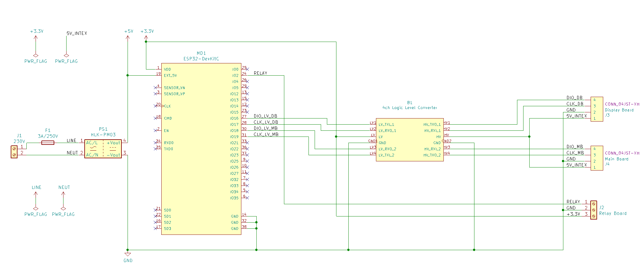Select the B1 reference label
This screenshot has width=644, height=278.
click(x=410, y=103)
